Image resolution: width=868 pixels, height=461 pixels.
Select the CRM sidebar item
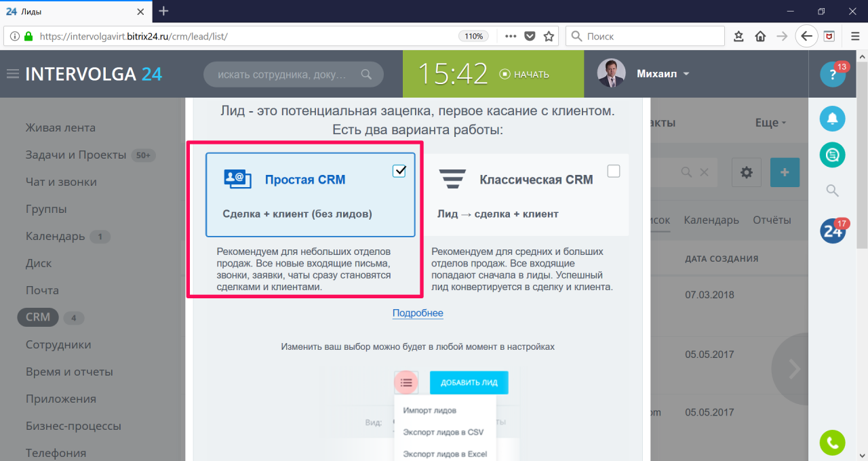point(38,317)
